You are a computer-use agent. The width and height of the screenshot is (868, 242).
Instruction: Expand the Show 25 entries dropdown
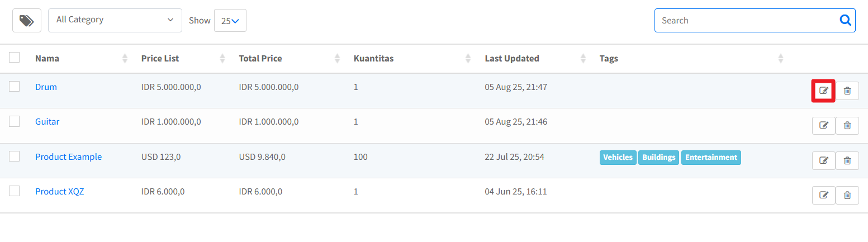(x=230, y=21)
